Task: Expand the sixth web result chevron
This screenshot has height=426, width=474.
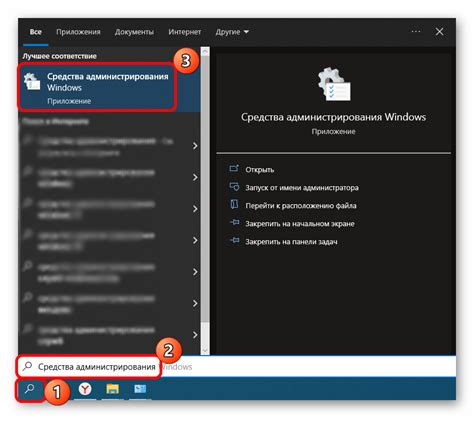Action: (x=195, y=303)
